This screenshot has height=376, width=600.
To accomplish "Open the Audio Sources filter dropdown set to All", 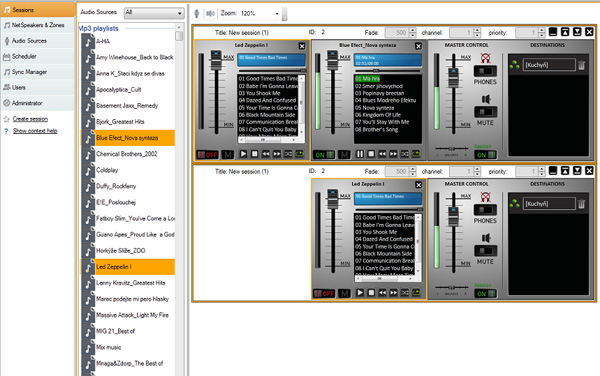I will click(x=154, y=13).
